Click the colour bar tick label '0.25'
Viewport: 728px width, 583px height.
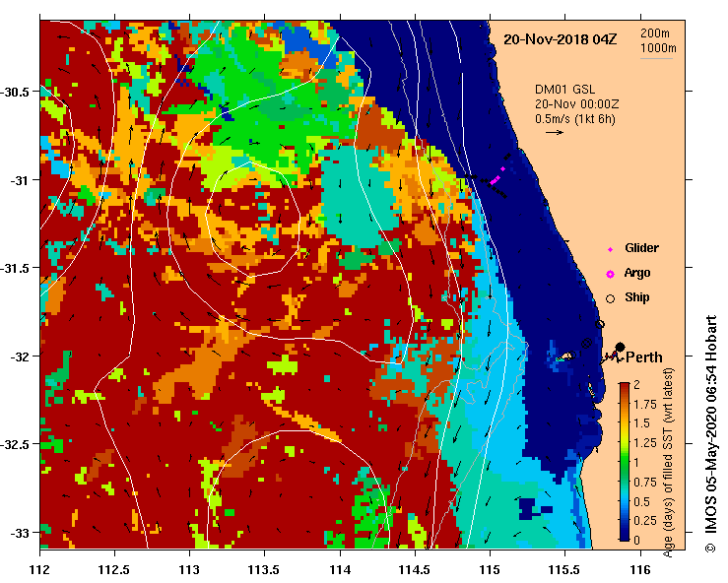click(645, 521)
